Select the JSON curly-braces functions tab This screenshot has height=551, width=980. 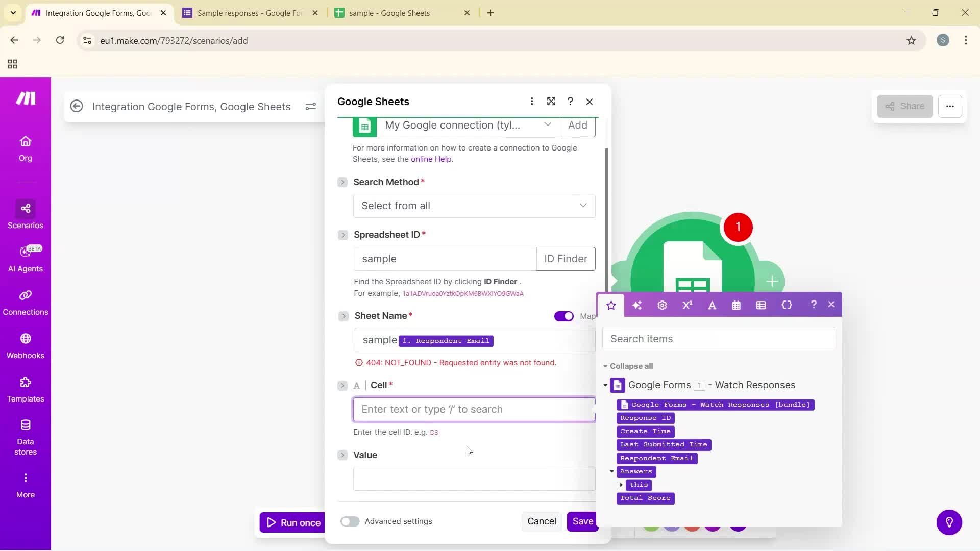pos(787,305)
